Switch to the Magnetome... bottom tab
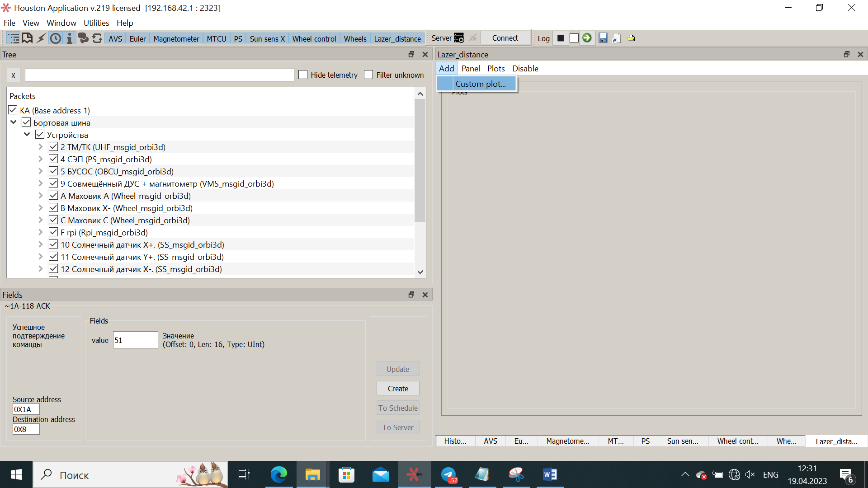The height and width of the screenshot is (488, 868). click(x=567, y=441)
